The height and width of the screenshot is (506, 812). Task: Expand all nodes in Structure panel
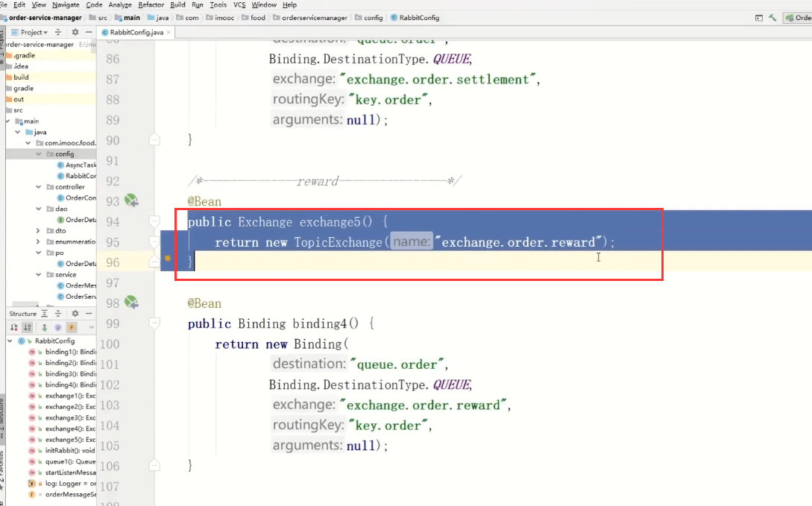pos(45,314)
